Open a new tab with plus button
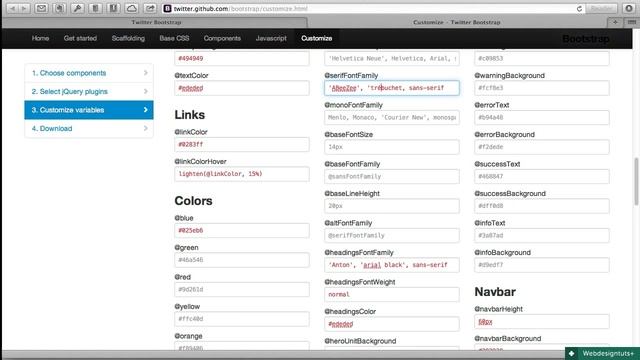This screenshot has width=640, height=360. [x=615, y=22]
